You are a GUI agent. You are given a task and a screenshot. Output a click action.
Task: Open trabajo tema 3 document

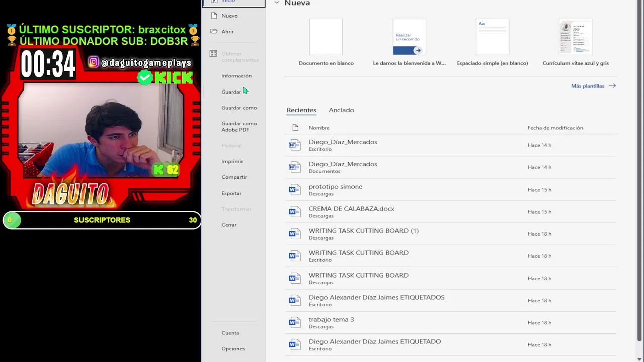[x=451, y=322]
